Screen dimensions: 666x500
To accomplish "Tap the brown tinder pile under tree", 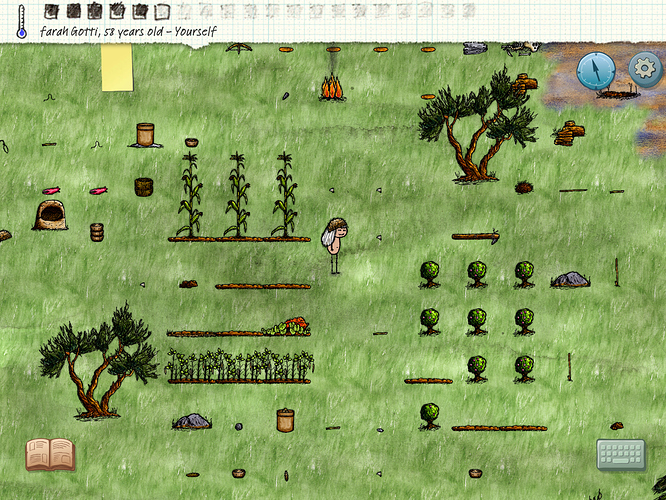I will 524,187.
